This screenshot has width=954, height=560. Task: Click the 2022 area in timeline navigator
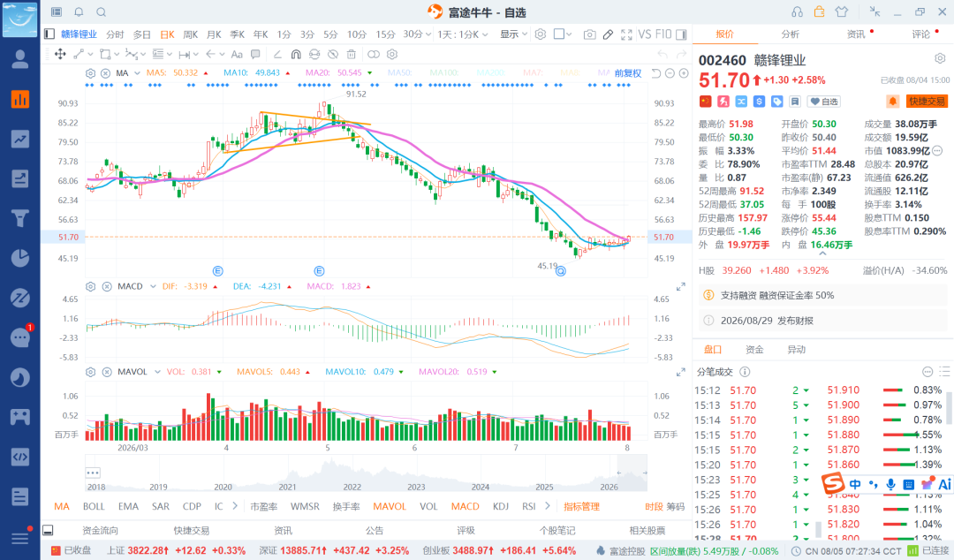(x=352, y=487)
